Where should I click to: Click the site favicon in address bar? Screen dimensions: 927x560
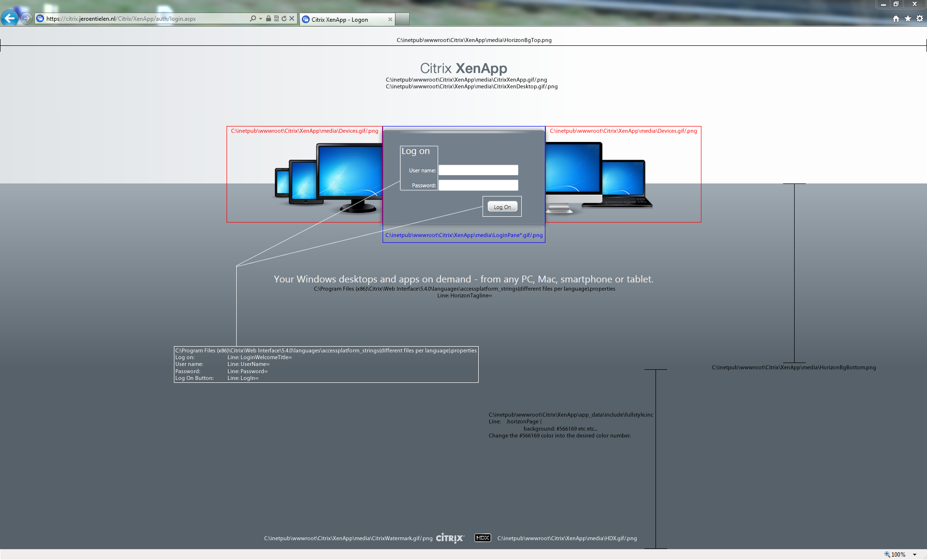[x=41, y=19]
